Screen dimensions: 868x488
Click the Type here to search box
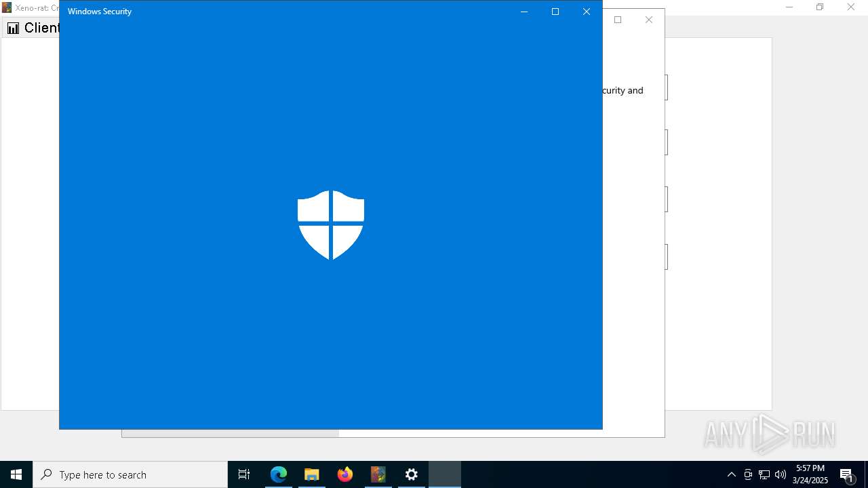coord(130,474)
